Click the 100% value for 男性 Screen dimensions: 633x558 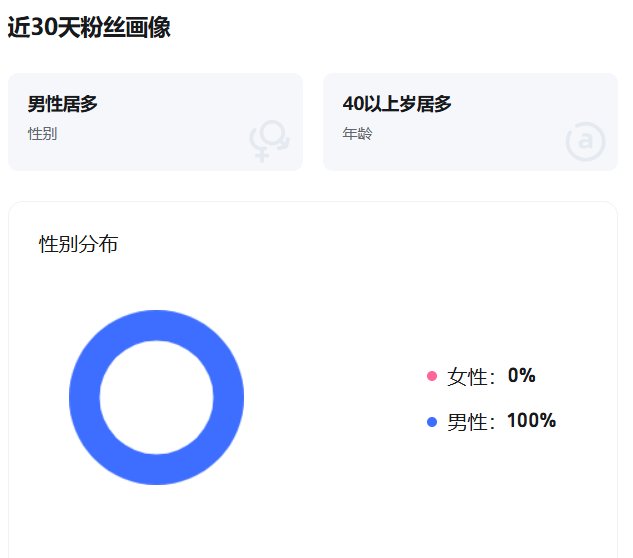531,420
